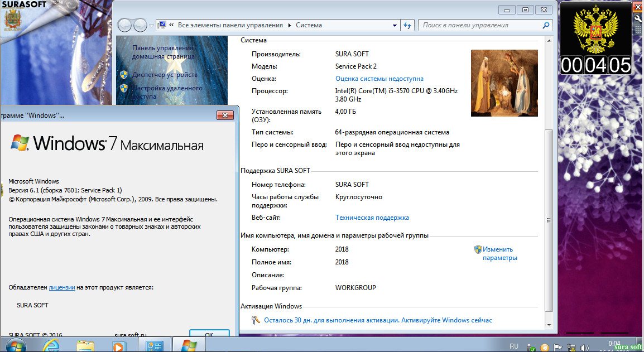
Task: Open Safely Remove Hardware tray icon
Action: tap(531, 348)
